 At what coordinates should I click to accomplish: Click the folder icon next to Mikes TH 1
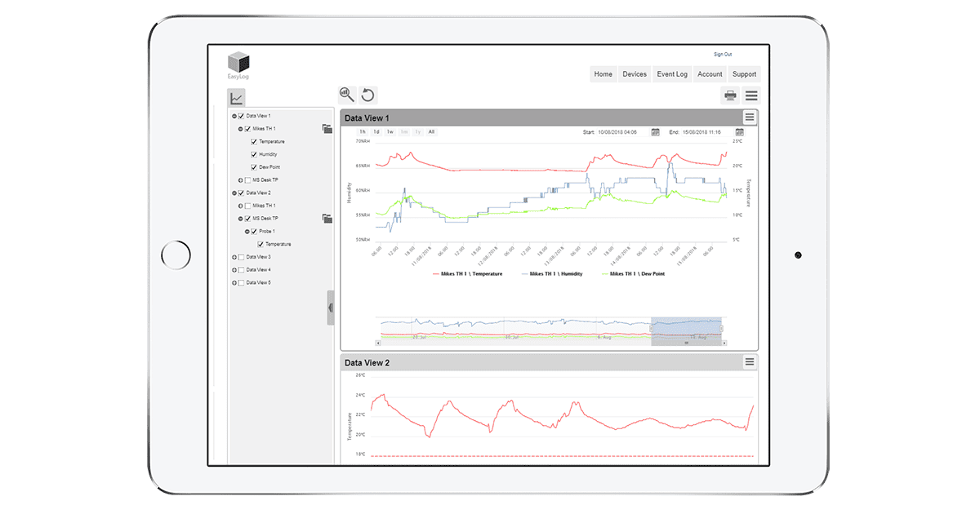click(327, 129)
